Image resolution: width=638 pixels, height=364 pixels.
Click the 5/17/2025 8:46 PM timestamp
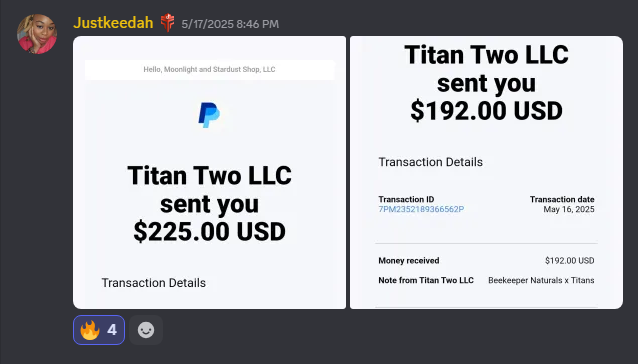[x=230, y=24]
